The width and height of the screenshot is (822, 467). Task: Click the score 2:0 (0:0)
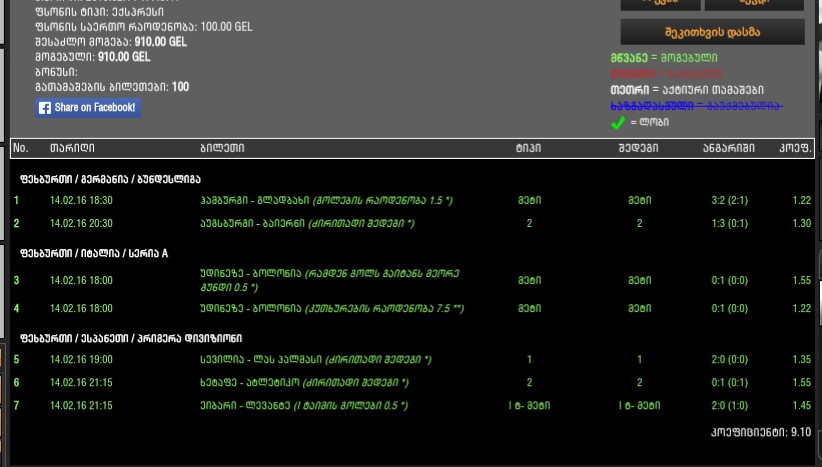[730, 360]
